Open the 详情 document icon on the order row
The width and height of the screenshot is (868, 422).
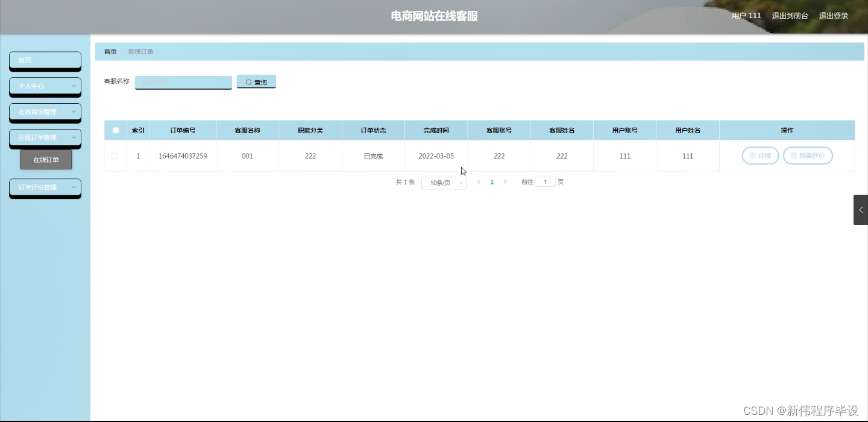point(753,156)
